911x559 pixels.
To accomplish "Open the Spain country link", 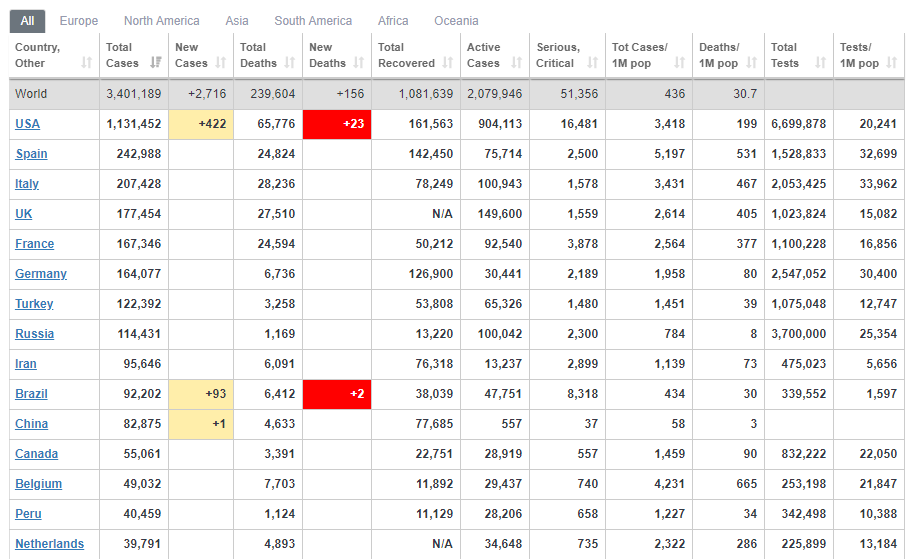I will pyautogui.click(x=31, y=154).
